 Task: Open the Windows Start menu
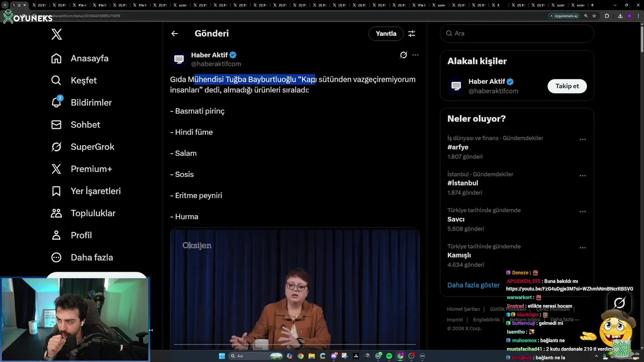222,356
